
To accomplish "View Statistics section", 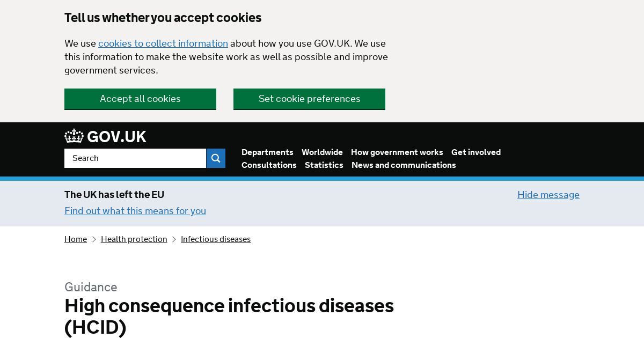I will click(324, 165).
